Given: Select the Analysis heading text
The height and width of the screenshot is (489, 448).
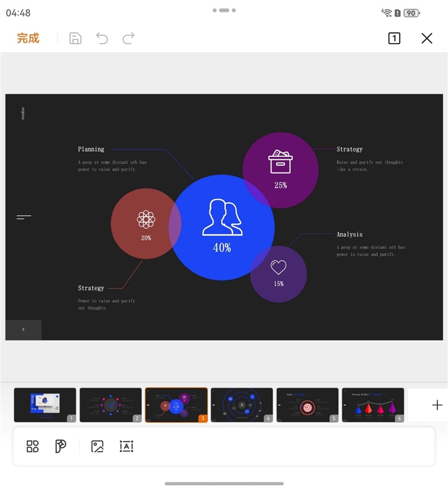Looking at the screenshot, I should point(349,234).
